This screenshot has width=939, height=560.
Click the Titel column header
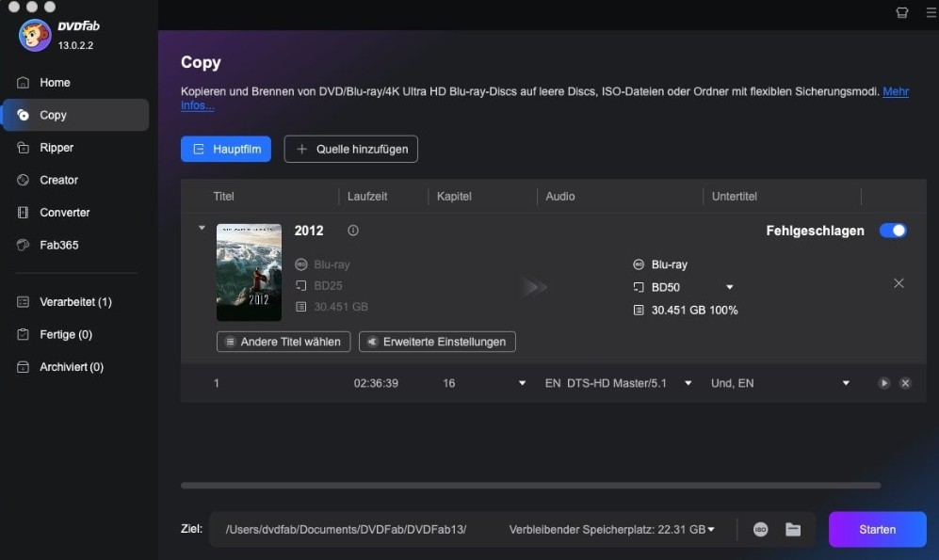223,197
